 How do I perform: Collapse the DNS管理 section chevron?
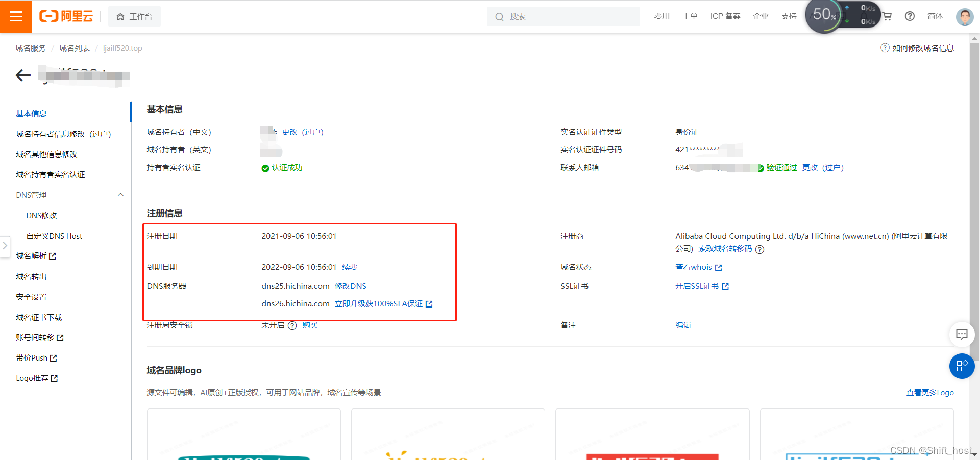pos(120,195)
